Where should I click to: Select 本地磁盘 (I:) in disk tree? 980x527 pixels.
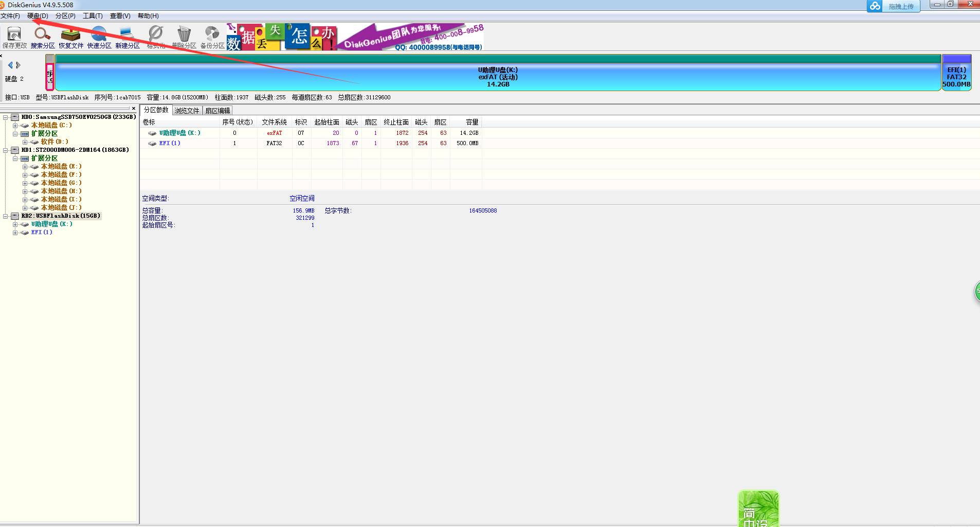(61, 199)
